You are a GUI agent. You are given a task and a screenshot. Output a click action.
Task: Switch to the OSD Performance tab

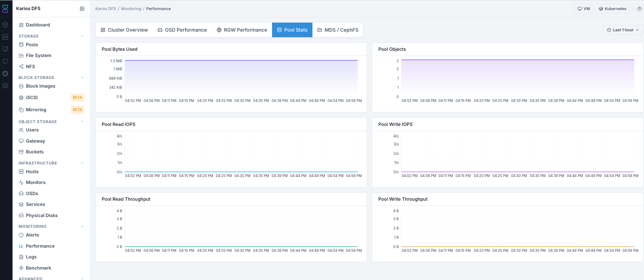click(x=182, y=30)
